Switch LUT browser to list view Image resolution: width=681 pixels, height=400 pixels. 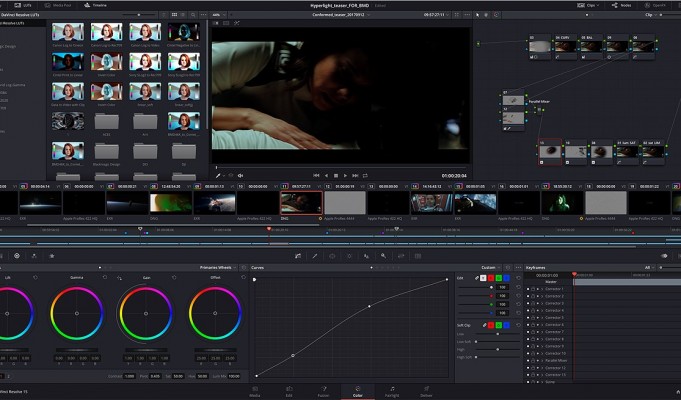(x=183, y=15)
